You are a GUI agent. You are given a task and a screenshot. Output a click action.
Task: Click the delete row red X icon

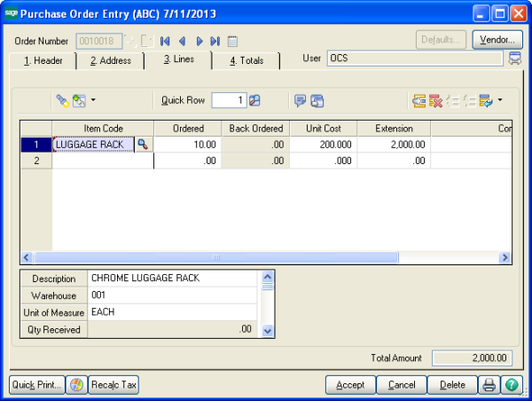click(x=435, y=100)
